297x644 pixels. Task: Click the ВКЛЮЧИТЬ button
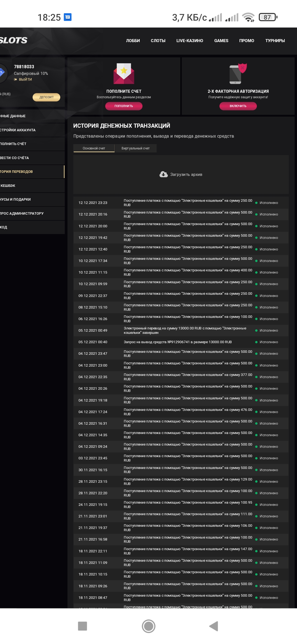coord(238,106)
